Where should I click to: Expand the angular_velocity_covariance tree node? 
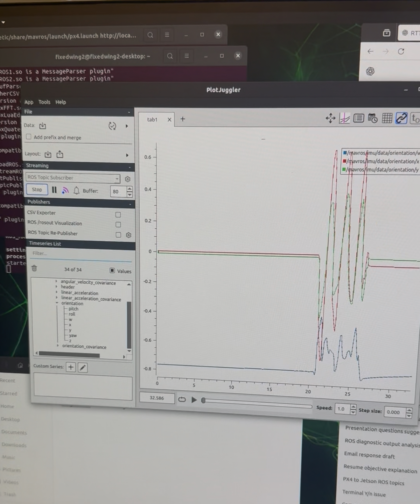click(x=56, y=281)
